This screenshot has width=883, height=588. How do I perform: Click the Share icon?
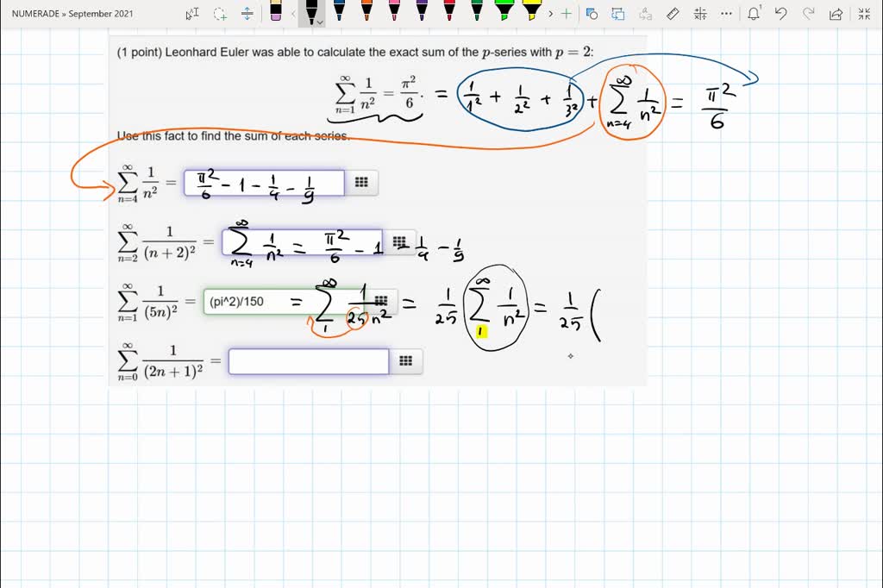(836, 14)
